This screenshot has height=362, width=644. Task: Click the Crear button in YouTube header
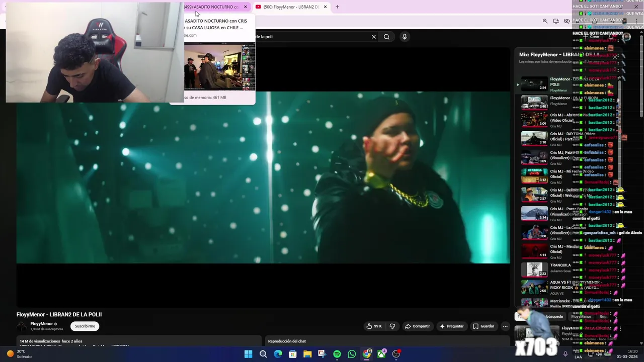point(592,37)
